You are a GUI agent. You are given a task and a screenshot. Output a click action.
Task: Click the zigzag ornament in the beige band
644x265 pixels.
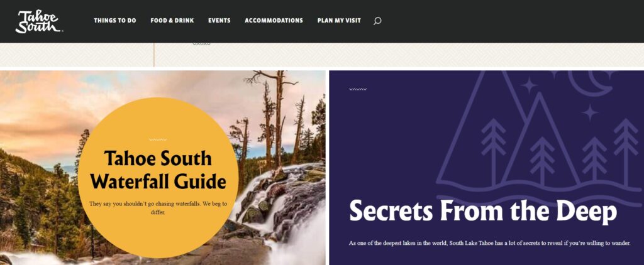pos(201,44)
